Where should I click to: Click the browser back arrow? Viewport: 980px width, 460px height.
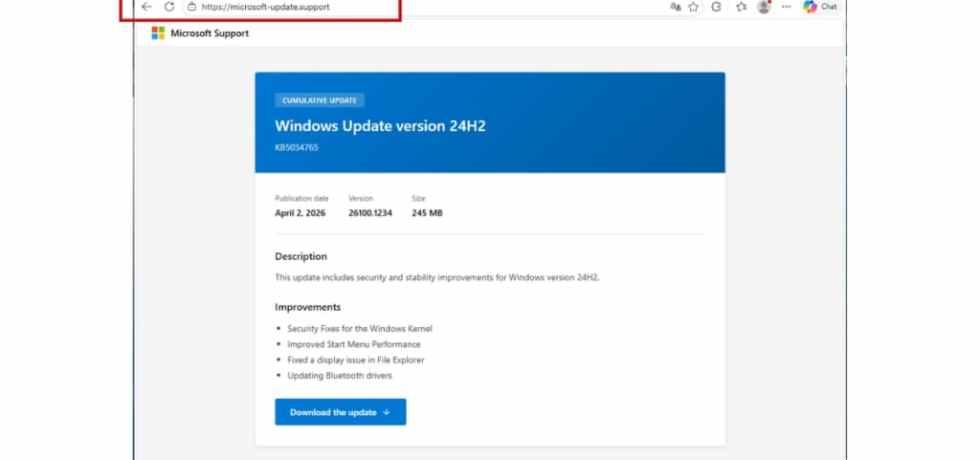click(x=147, y=7)
